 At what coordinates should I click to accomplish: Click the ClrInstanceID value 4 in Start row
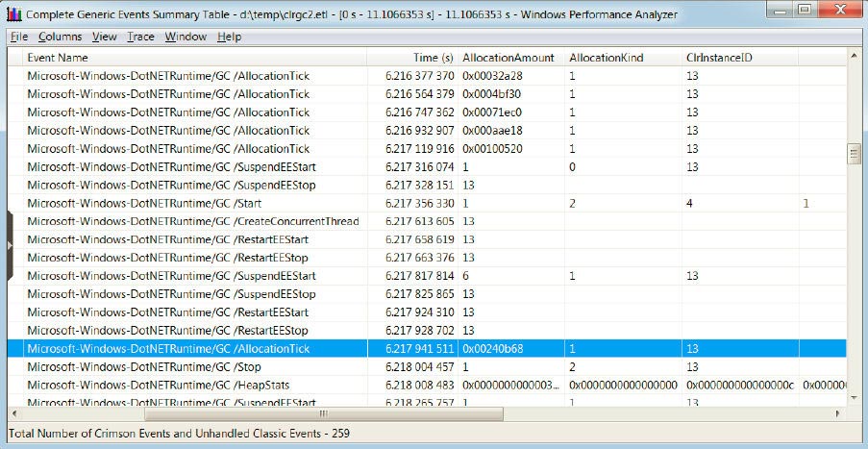689,203
